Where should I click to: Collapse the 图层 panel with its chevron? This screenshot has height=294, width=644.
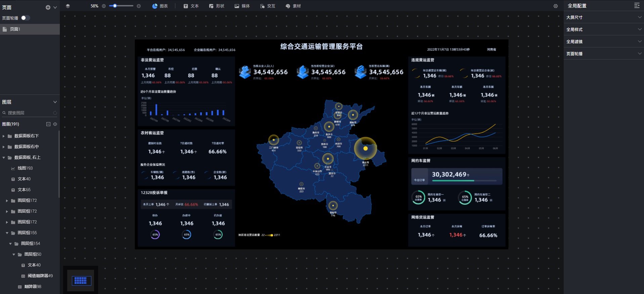[55, 102]
